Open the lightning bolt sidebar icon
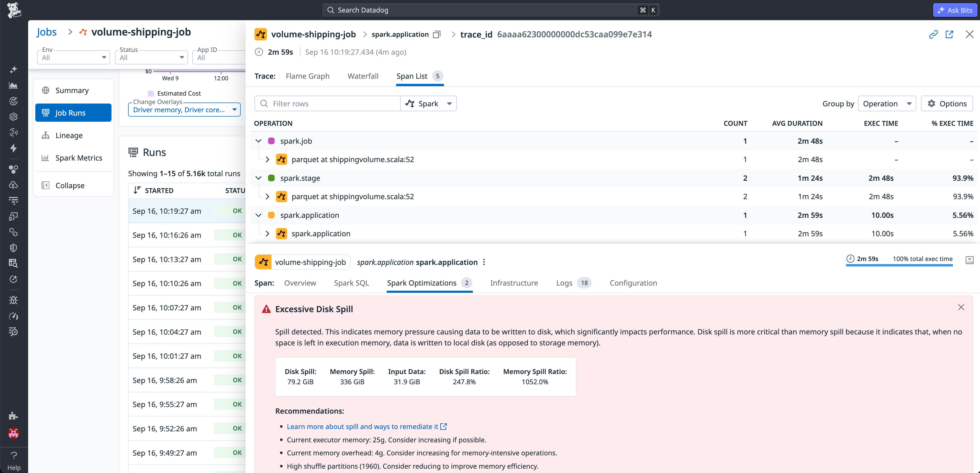Image resolution: width=980 pixels, height=473 pixels. click(x=14, y=148)
